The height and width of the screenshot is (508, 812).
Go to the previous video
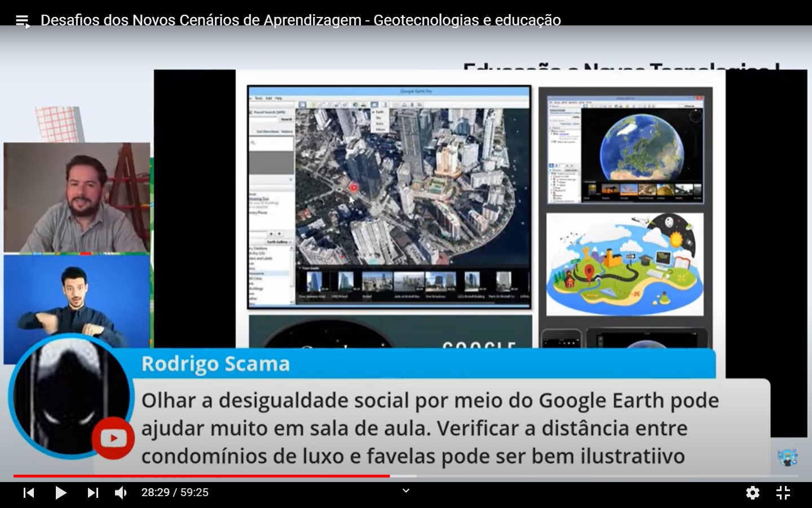pyautogui.click(x=29, y=493)
